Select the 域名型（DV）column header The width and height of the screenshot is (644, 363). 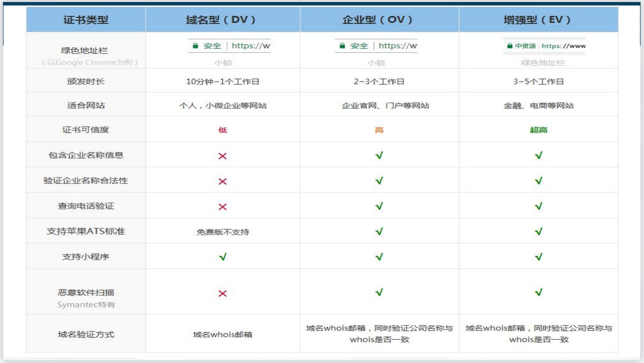coord(223,20)
